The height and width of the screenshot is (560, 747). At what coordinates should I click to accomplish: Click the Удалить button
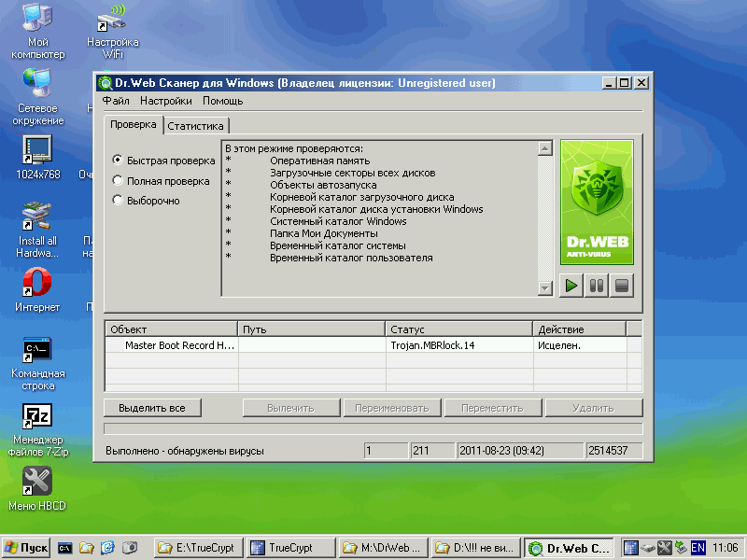click(x=594, y=408)
